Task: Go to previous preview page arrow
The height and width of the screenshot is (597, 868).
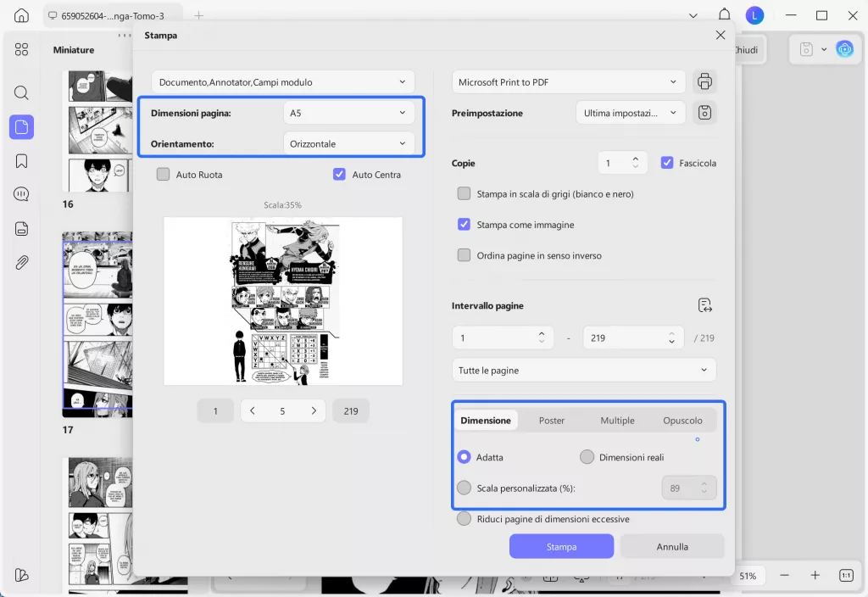Action: click(x=253, y=411)
